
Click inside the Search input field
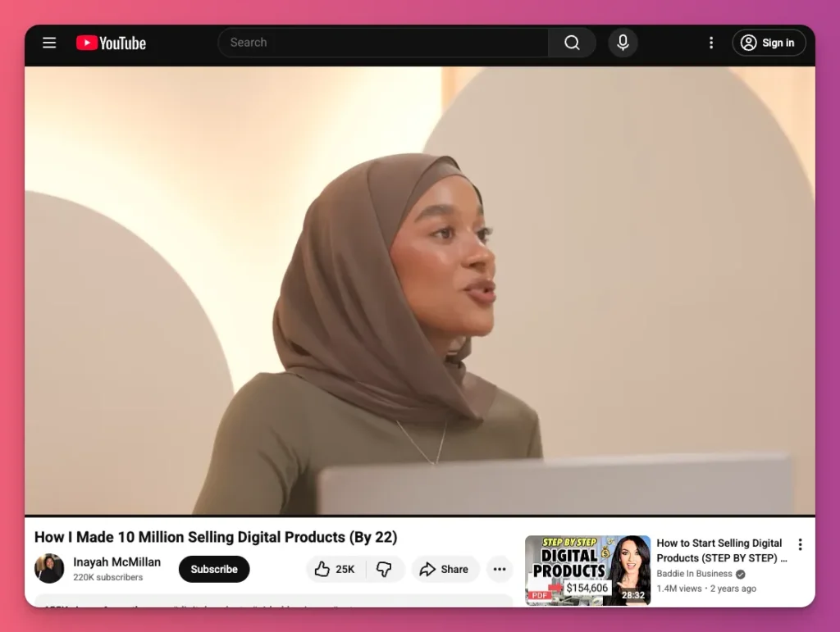click(x=369, y=42)
